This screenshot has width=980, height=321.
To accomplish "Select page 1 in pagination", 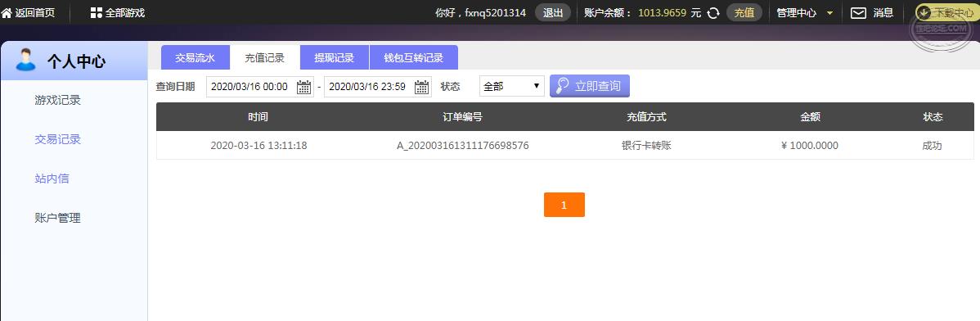I will click(x=564, y=205).
